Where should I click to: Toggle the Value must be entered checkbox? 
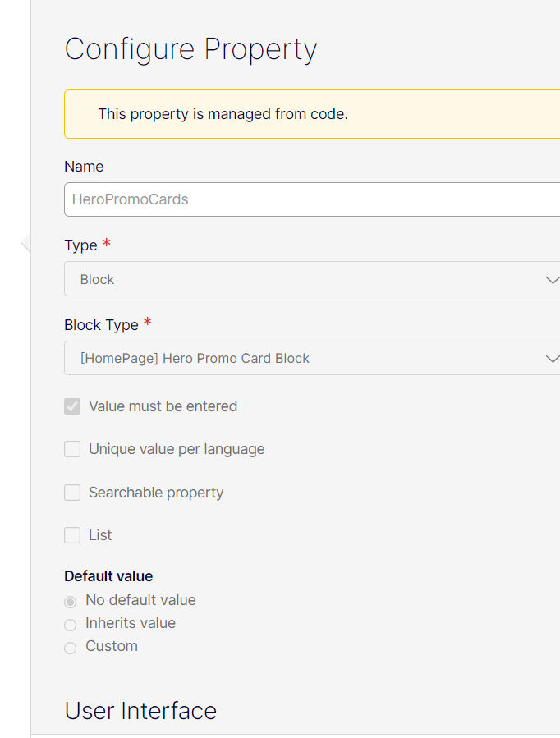72,406
